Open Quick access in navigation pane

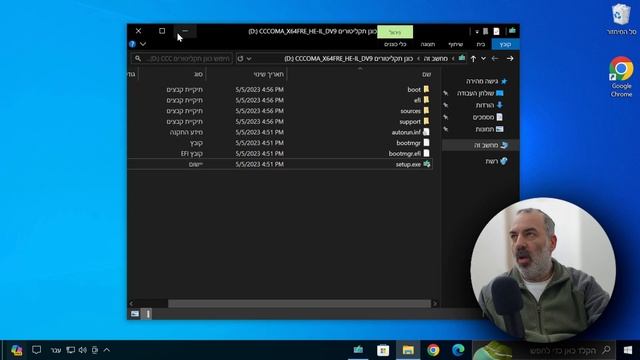486,81
